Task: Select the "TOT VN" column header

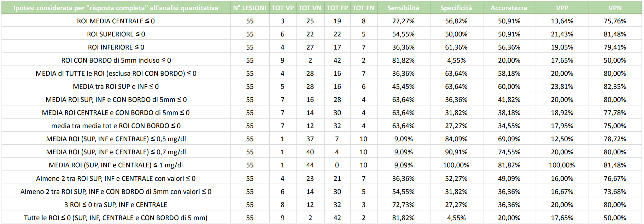Action: pos(310,8)
